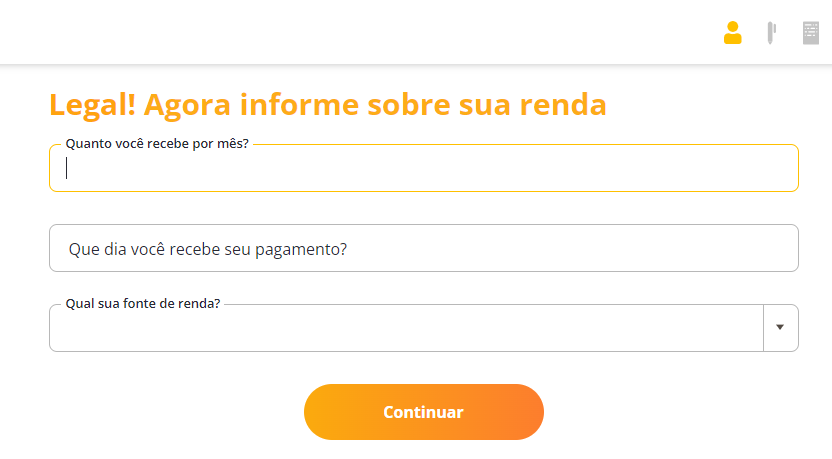Click the "Qual sua fonte de renda?" label text
The width and height of the screenshot is (832, 459).
coord(143,303)
